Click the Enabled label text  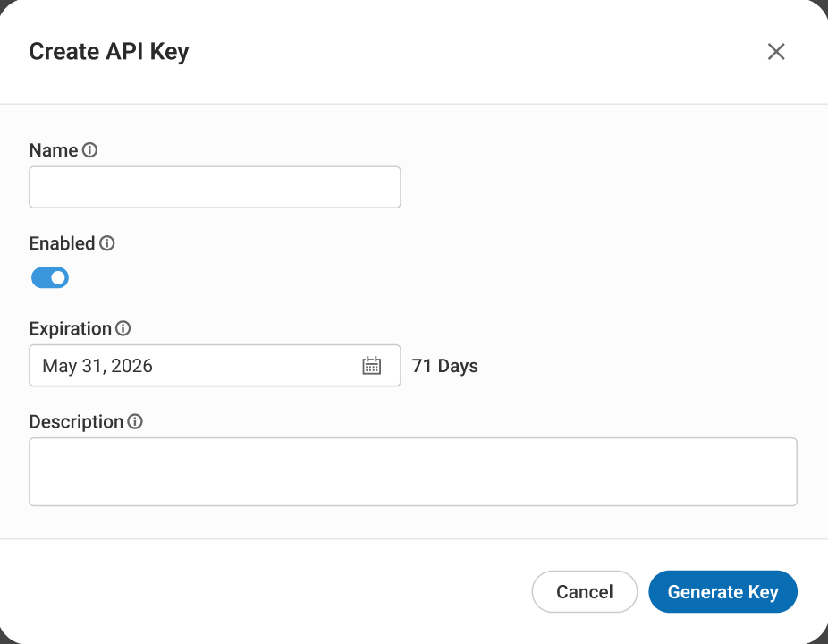pos(62,243)
